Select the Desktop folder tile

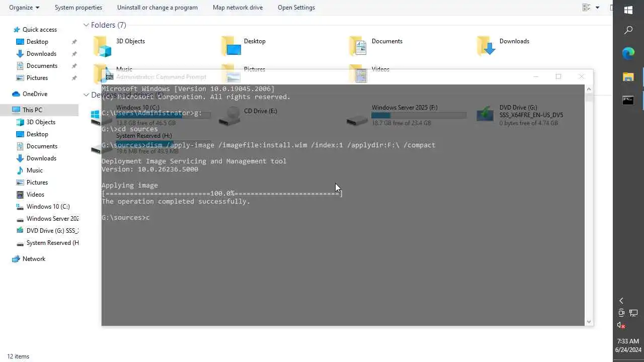pyautogui.click(x=244, y=46)
